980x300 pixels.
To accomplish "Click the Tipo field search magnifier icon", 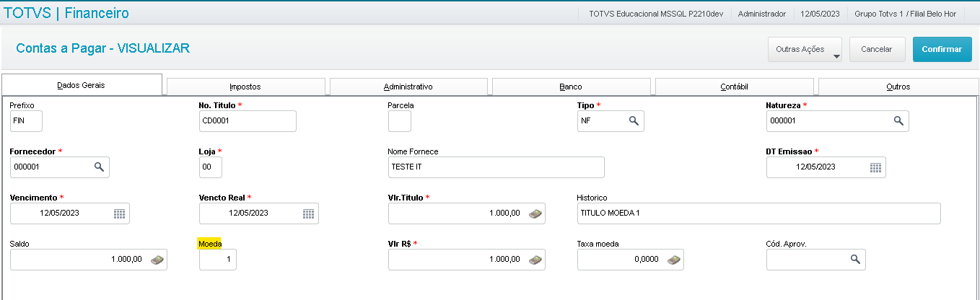I will click(634, 121).
